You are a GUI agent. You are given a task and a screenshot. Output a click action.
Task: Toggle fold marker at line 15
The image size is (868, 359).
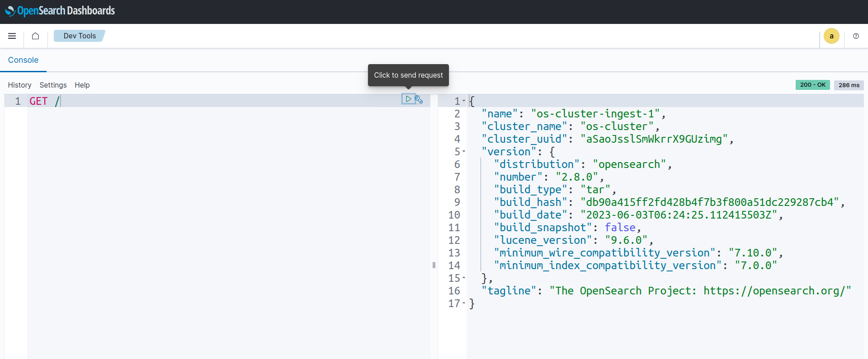(464, 278)
